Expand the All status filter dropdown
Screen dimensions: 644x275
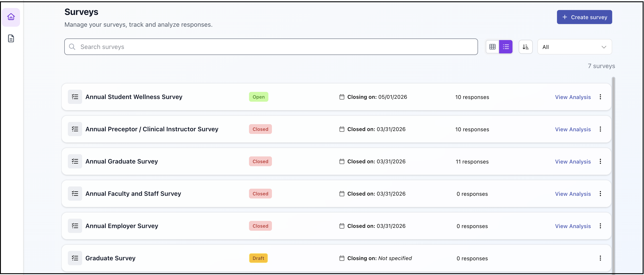pos(574,47)
